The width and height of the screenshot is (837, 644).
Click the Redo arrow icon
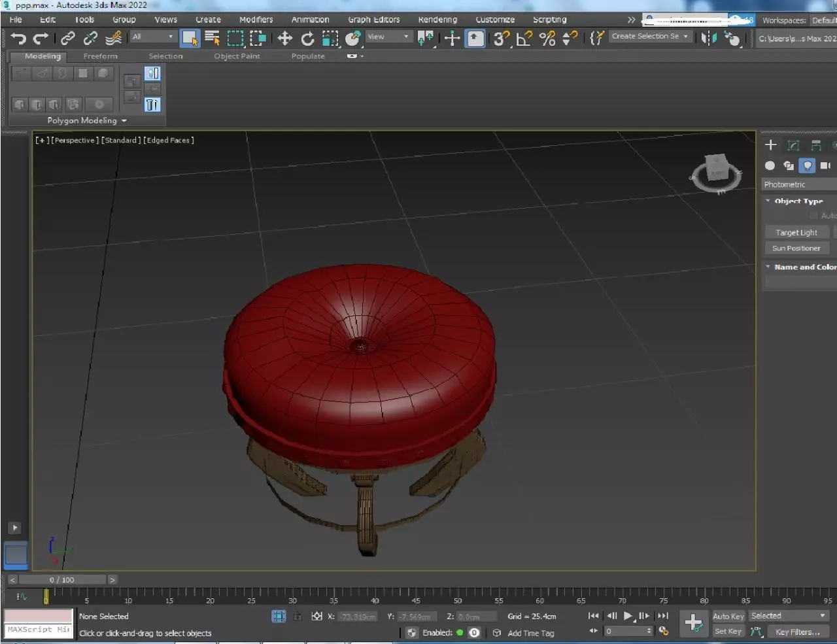tap(41, 39)
